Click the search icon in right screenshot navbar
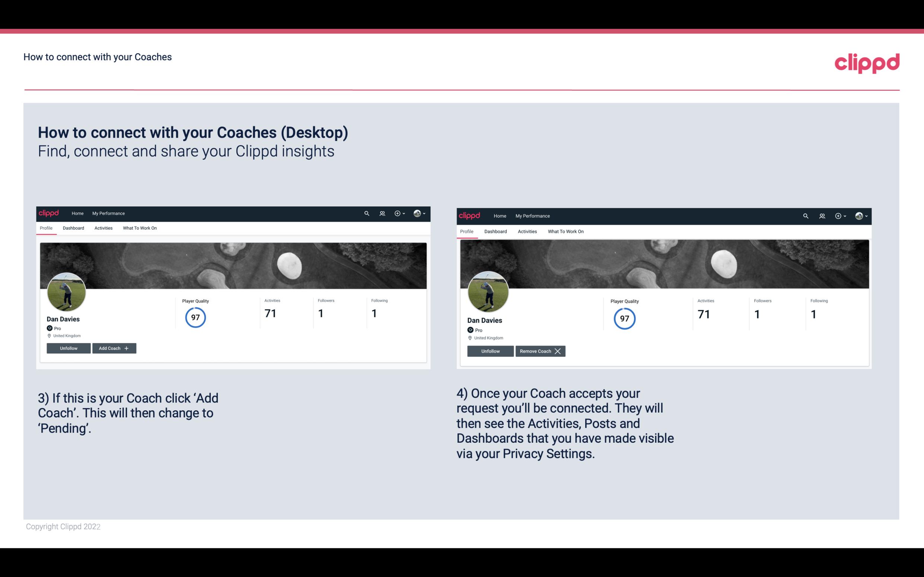 click(x=806, y=215)
